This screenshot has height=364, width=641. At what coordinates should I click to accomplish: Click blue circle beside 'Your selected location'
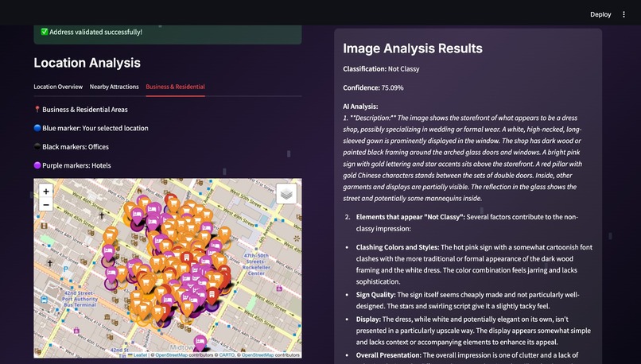point(37,128)
